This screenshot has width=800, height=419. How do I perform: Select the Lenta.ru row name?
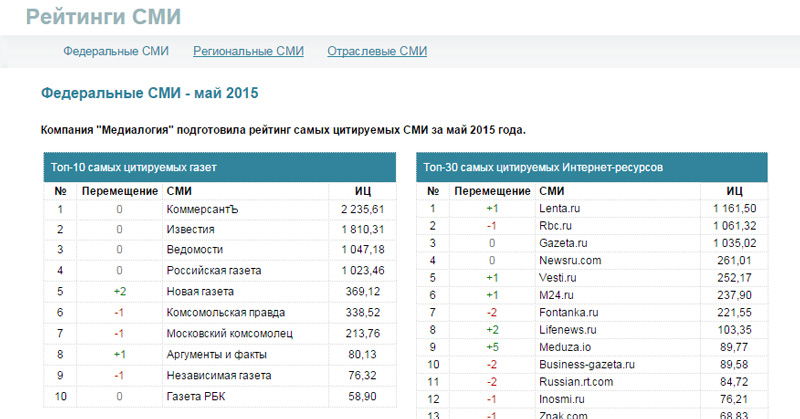point(560,209)
